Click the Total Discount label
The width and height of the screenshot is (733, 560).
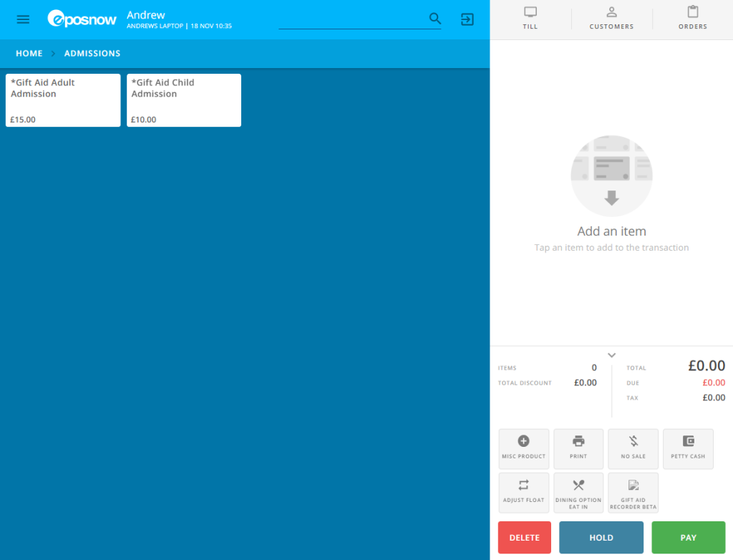[525, 382]
